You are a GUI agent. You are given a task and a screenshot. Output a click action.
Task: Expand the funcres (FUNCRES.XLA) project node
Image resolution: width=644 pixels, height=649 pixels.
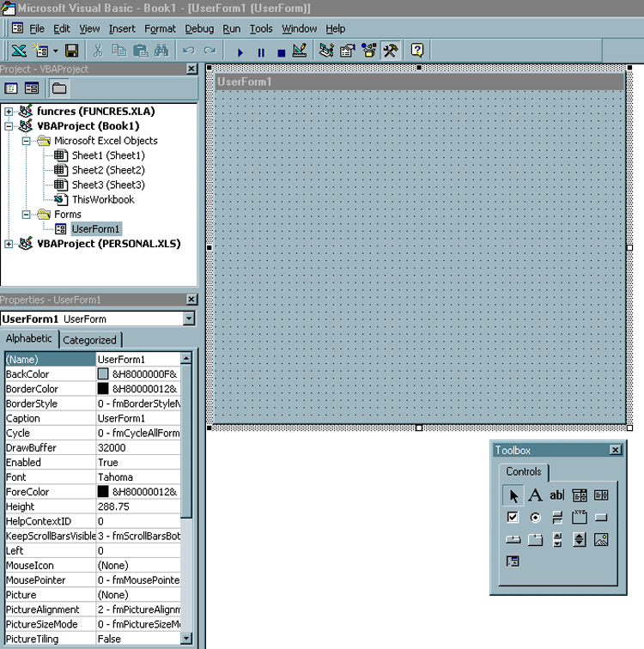pos(9,112)
